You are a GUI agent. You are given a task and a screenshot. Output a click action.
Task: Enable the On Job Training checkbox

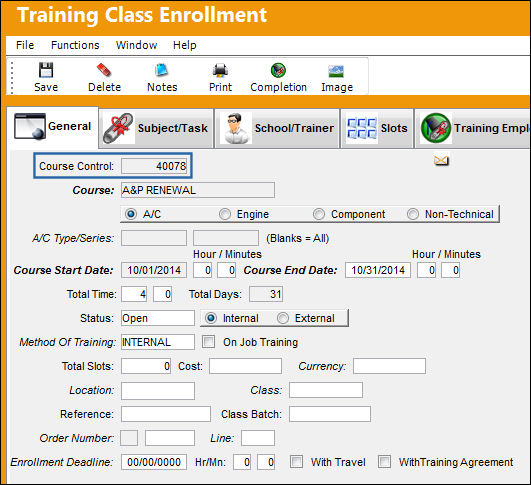click(208, 341)
